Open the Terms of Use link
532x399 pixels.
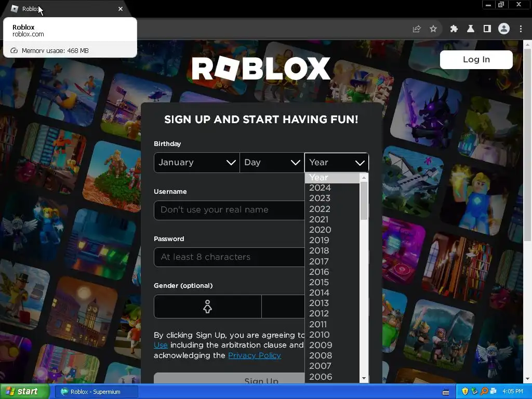[161, 345]
